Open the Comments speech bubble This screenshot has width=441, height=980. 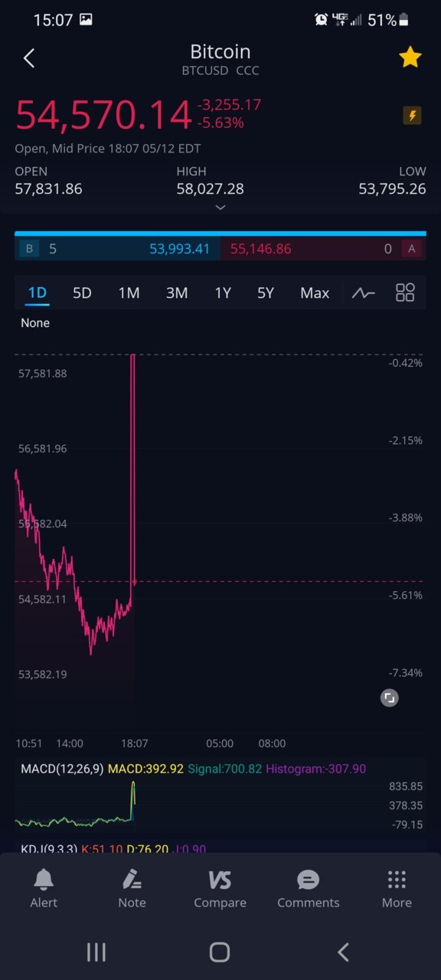(x=308, y=889)
